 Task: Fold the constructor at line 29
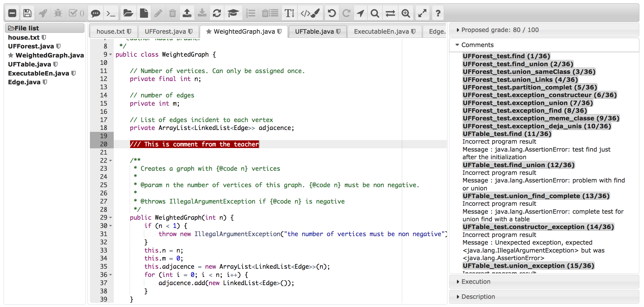pyautogui.click(x=110, y=218)
